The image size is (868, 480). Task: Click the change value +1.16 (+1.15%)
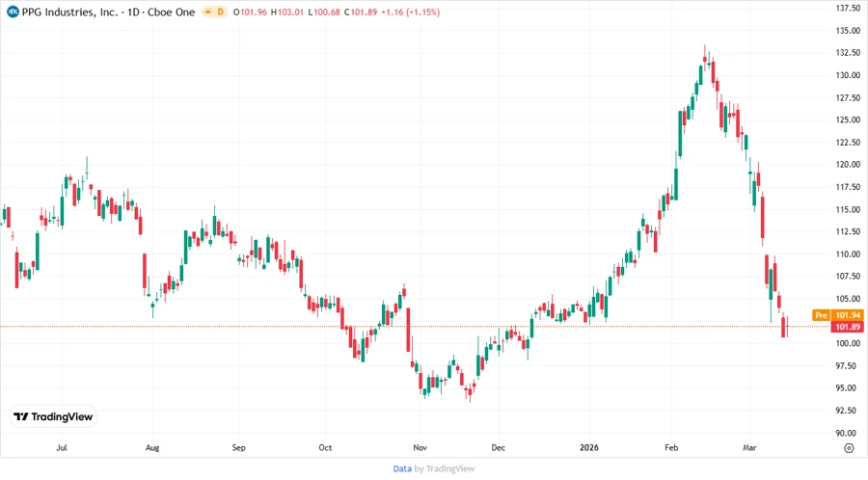[410, 13]
